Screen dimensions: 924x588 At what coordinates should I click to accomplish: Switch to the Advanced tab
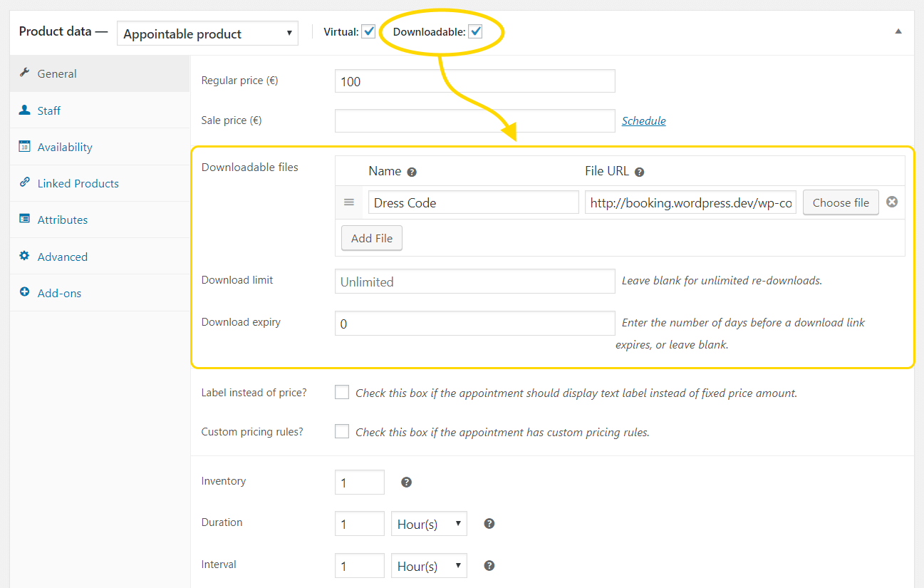[100, 257]
